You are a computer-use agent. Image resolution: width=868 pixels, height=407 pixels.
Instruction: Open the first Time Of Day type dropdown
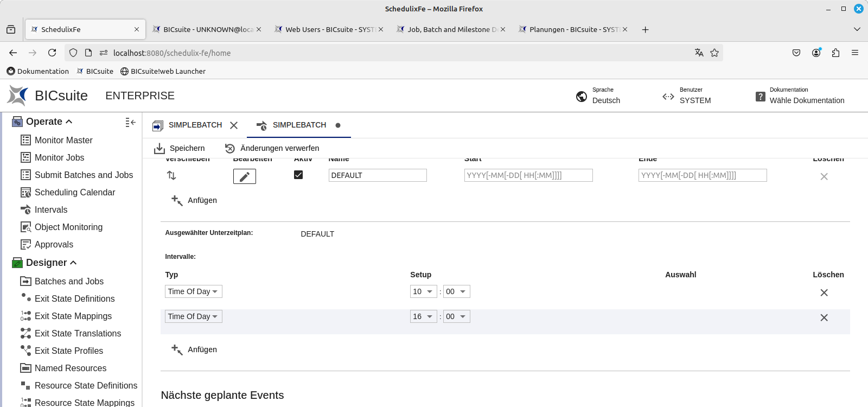tap(193, 291)
